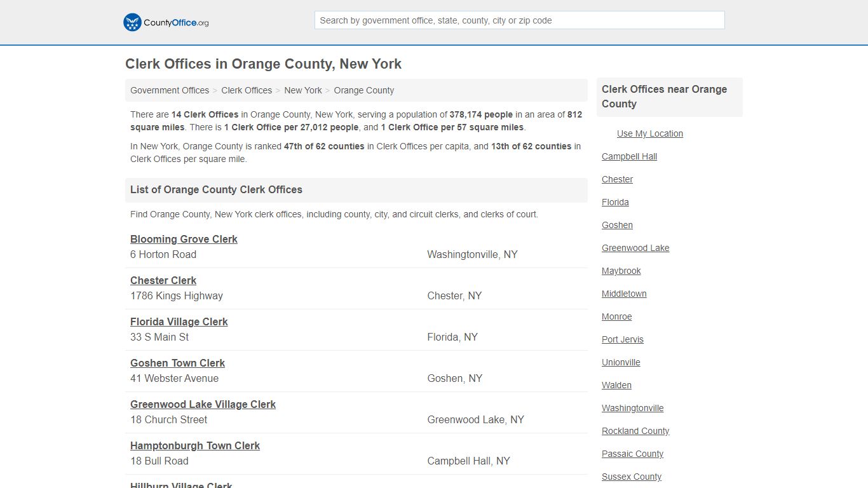Open Florida Village Clerk listing
This screenshot has height=488, width=868.
tap(179, 322)
